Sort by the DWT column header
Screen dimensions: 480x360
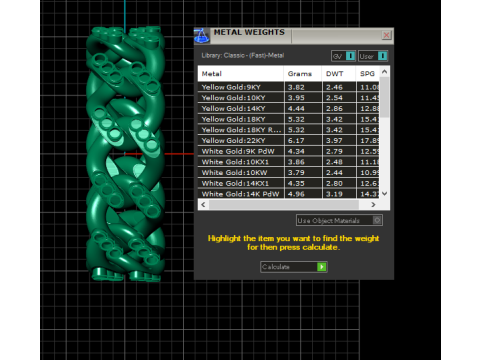[x=339, y=74]
